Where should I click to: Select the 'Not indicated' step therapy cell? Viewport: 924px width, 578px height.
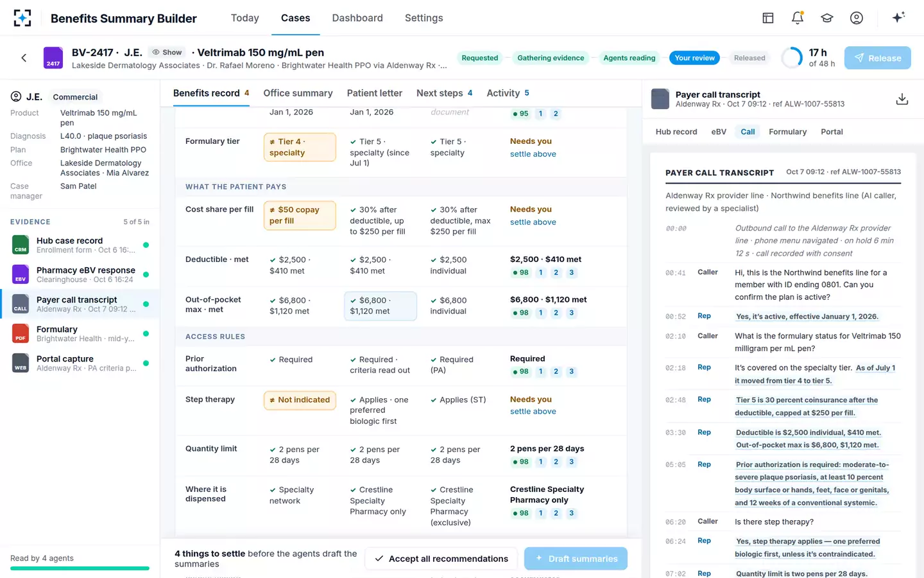tap(300, 400)
